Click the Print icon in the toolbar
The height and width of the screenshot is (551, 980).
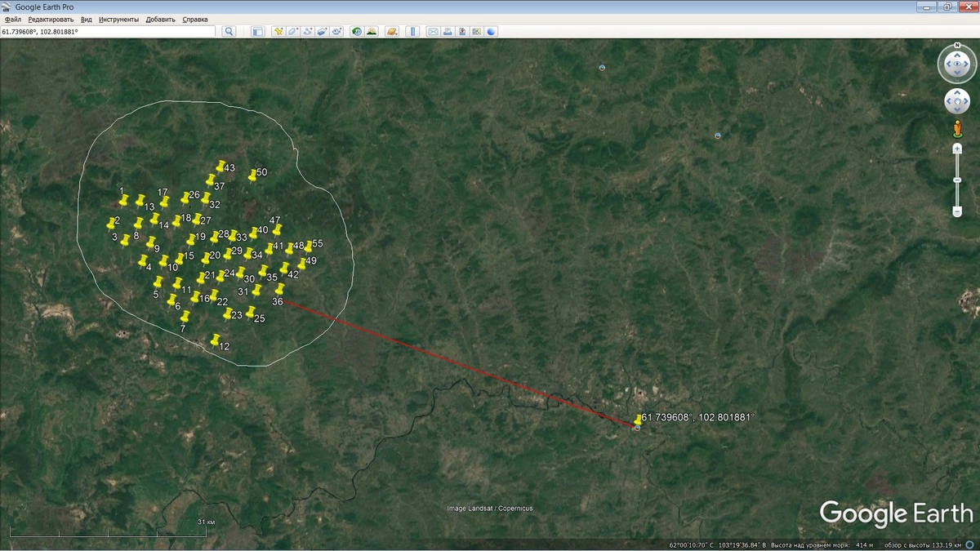coord(448,31)
